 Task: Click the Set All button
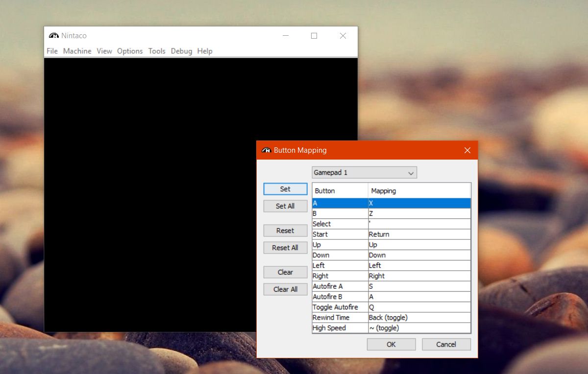point(285,206)
